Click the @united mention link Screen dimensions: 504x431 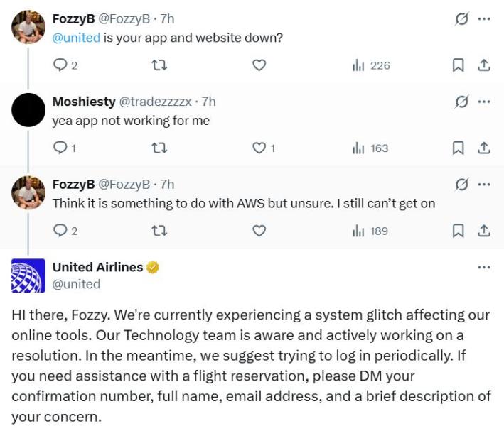point(76,38)
